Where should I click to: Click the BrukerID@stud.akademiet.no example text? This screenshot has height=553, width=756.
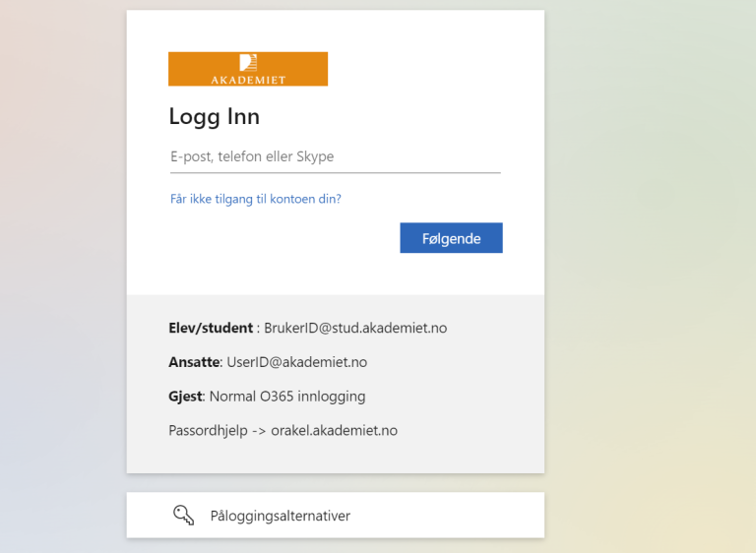(355, 328)
